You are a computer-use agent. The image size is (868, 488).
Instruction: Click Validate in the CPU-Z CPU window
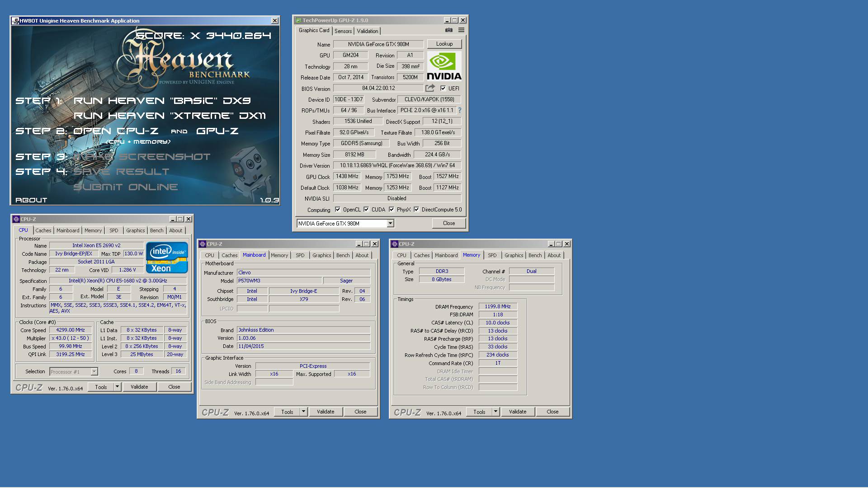pyautogui.click(x=139, y=387)
